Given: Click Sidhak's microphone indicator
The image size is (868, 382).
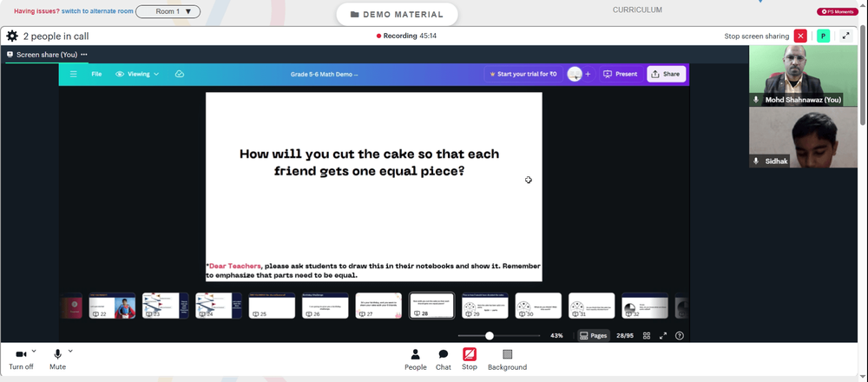Looking at the screenshot, I should [x=756, y=161].
